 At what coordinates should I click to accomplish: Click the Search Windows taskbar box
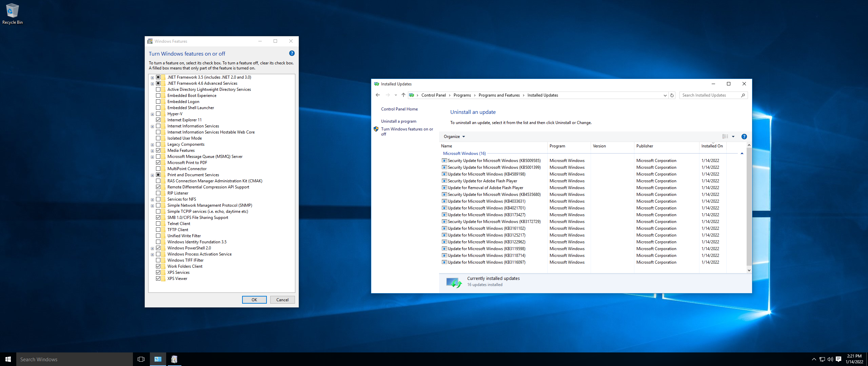pyautogui.click(x=75, y=359)
